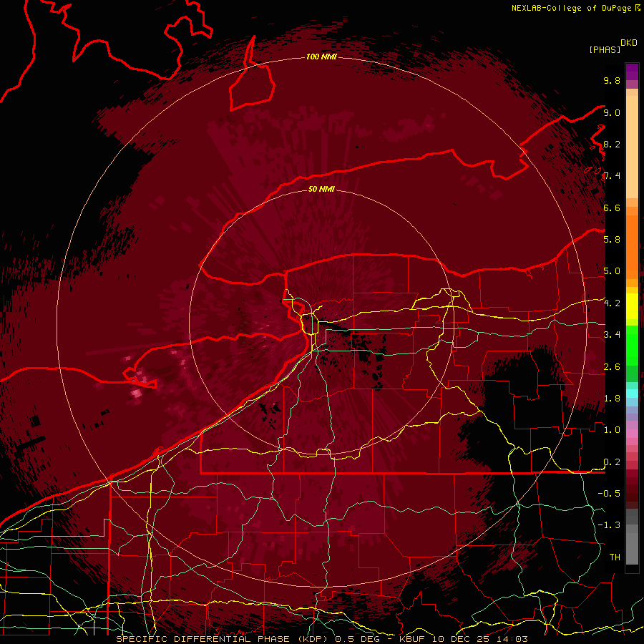Select the 1.8 legend value
The width and height of the screenshot is (644, 644).
(612, 398)
